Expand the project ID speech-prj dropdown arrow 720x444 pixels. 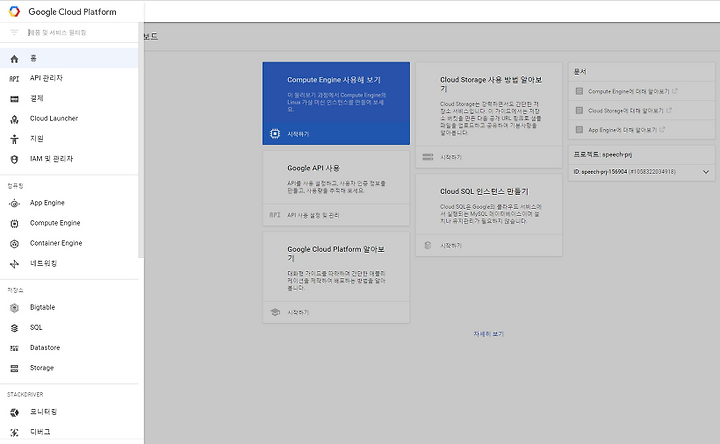(706, 172)
